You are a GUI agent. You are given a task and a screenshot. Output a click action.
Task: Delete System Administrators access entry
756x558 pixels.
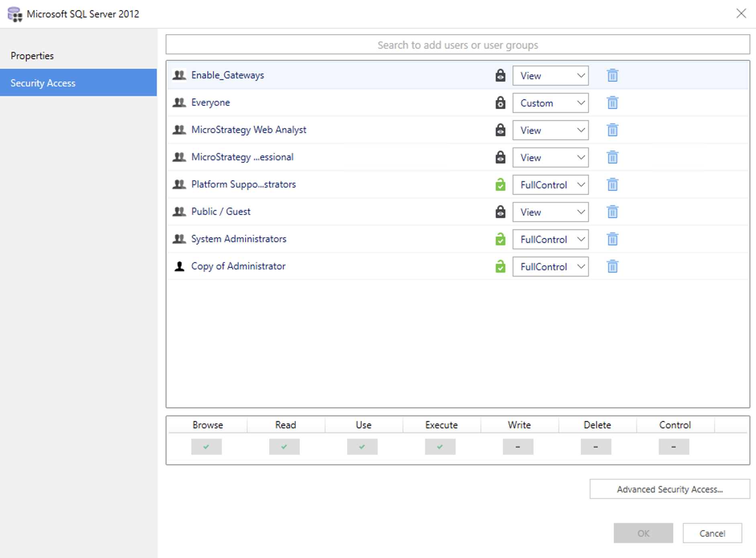(x=612, y=239)
